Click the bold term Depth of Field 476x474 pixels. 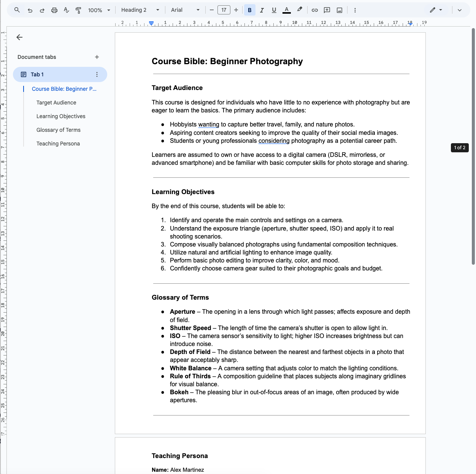click(190, 352)
